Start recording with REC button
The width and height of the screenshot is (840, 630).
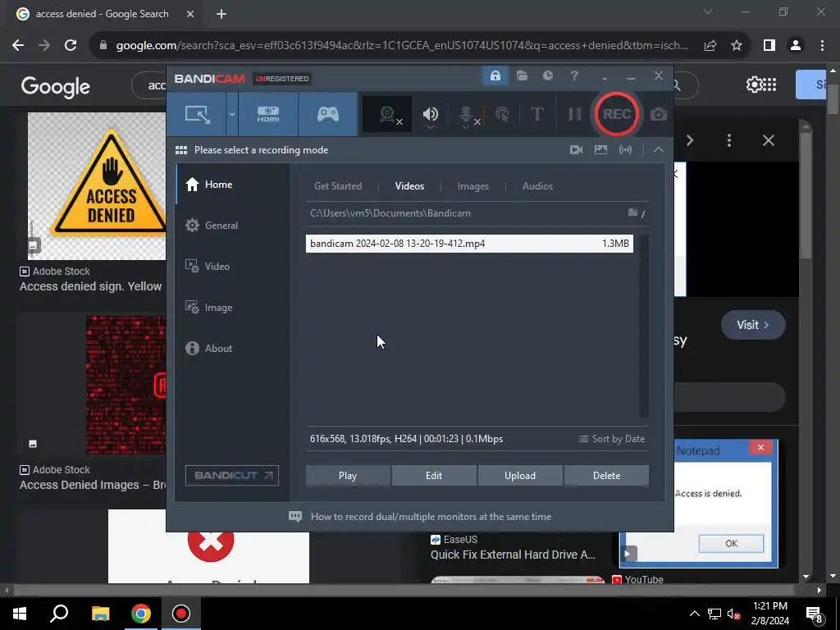pos(617,114)
